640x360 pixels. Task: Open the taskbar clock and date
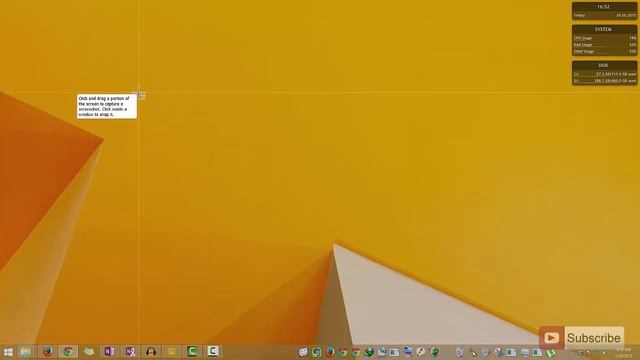tap(623, 353)
